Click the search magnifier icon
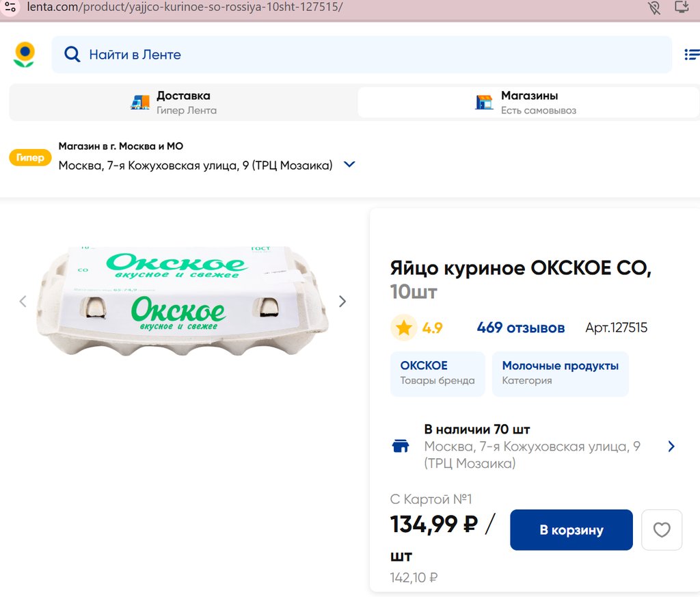The image size is (700, 597). [x=72, y=55]
